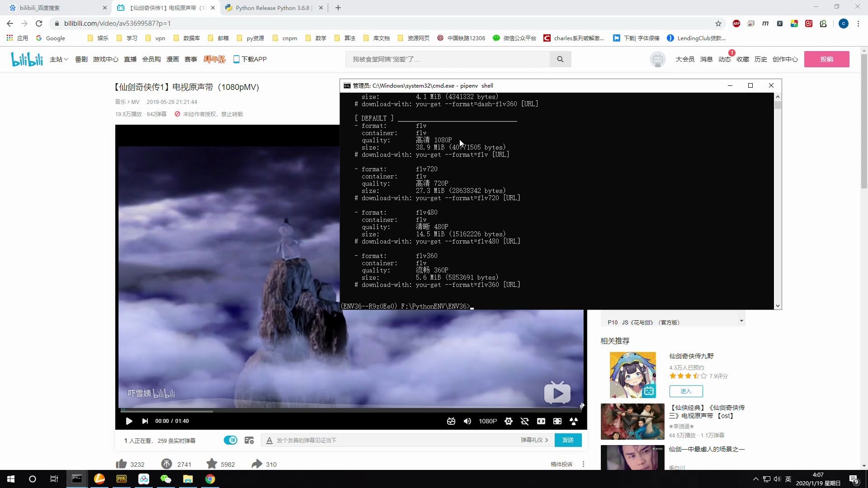Image resolution: width=868 pixels, height=488 pixels.
Task: Close the Python Release tab
Action: tap(321, 8)
